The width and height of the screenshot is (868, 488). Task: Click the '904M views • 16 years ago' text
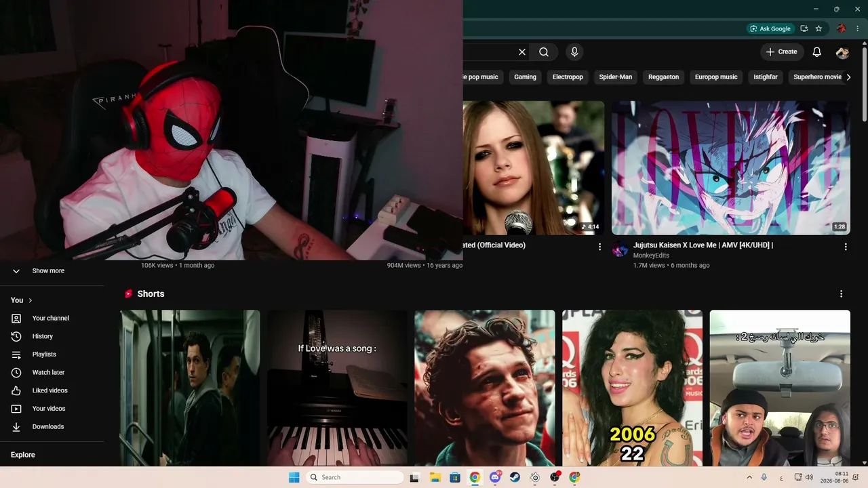click(x=425, y=266)
